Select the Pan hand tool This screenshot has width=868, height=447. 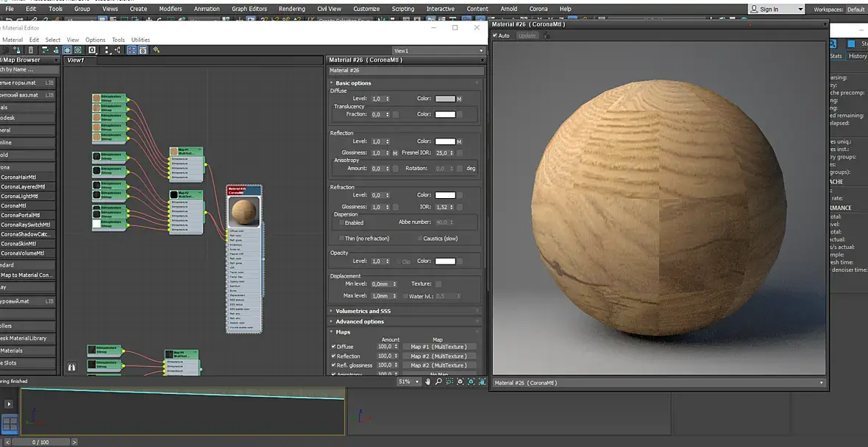coord(428,382)
